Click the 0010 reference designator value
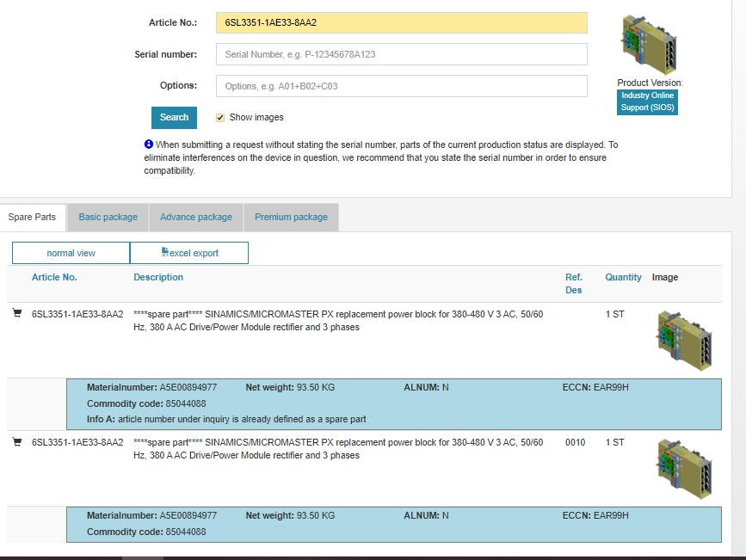This screenshot has width=746, height=560. coord(575,442)
